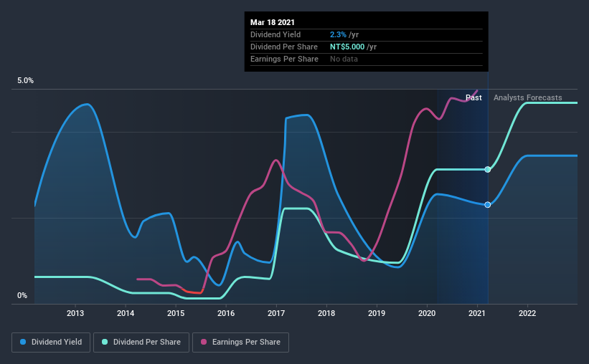Click the 0% y-axis label
The height and width of the screenshot is (364, 589).
point(22,296)
